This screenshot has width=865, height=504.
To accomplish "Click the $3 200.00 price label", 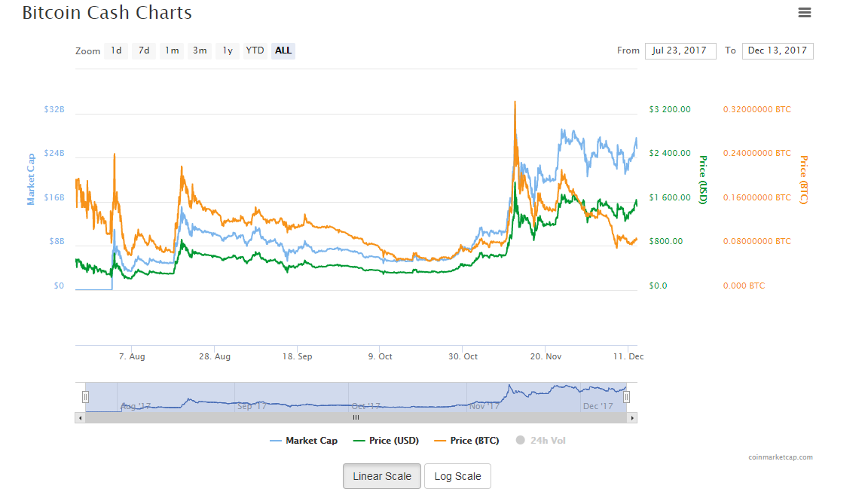I will pyautogui.click(x=670, y=109).
